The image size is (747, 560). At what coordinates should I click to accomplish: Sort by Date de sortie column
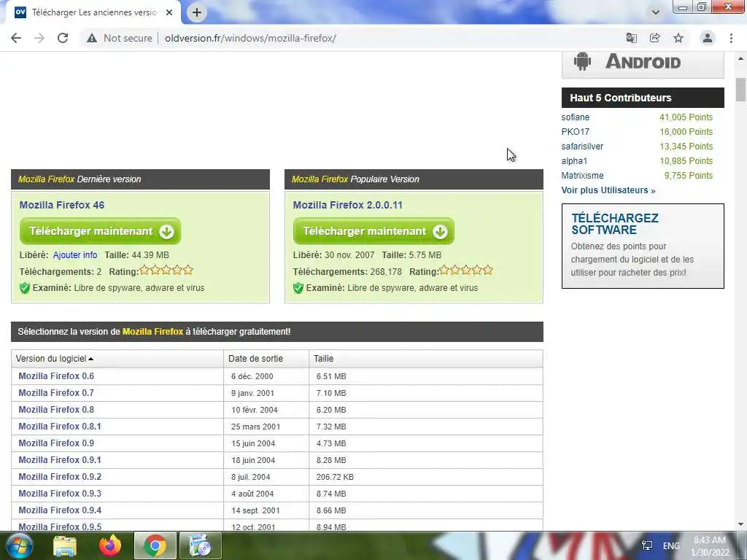click(266, 359)
